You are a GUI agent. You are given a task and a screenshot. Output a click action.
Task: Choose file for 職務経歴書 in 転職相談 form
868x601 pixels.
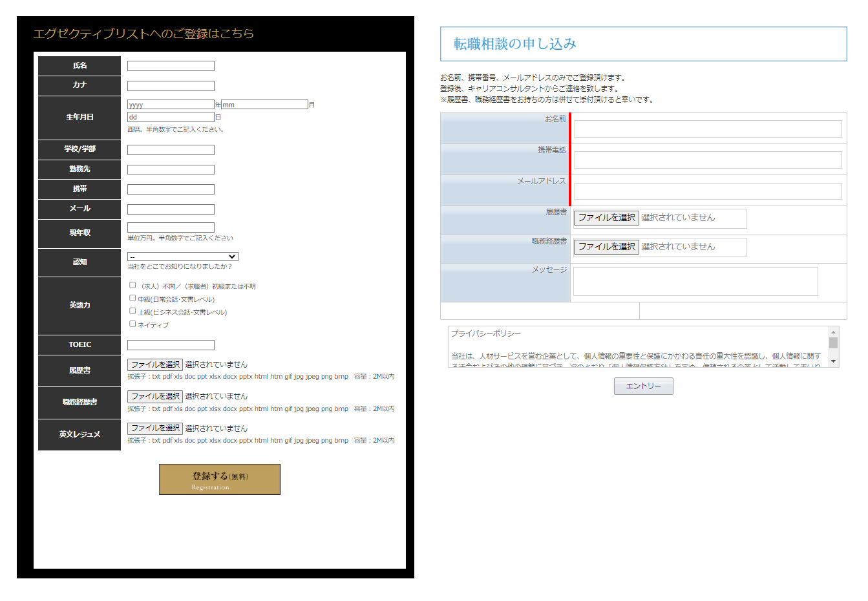pos(606,247)
